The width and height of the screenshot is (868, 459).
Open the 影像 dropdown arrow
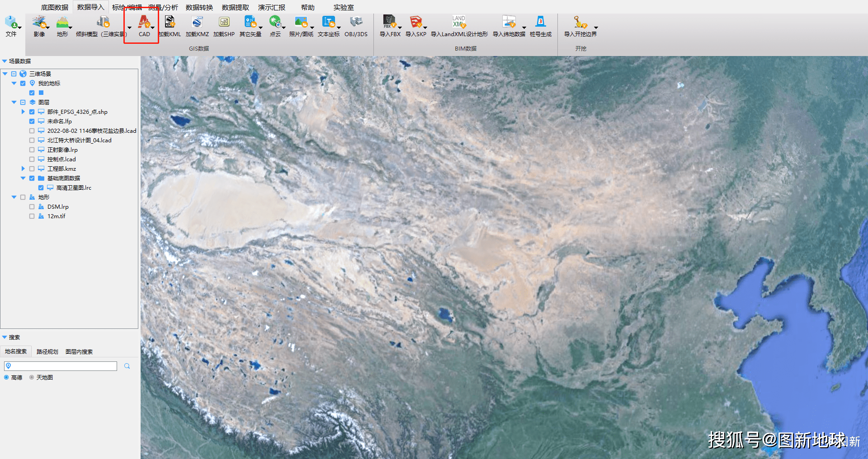[x=47, y=28]
